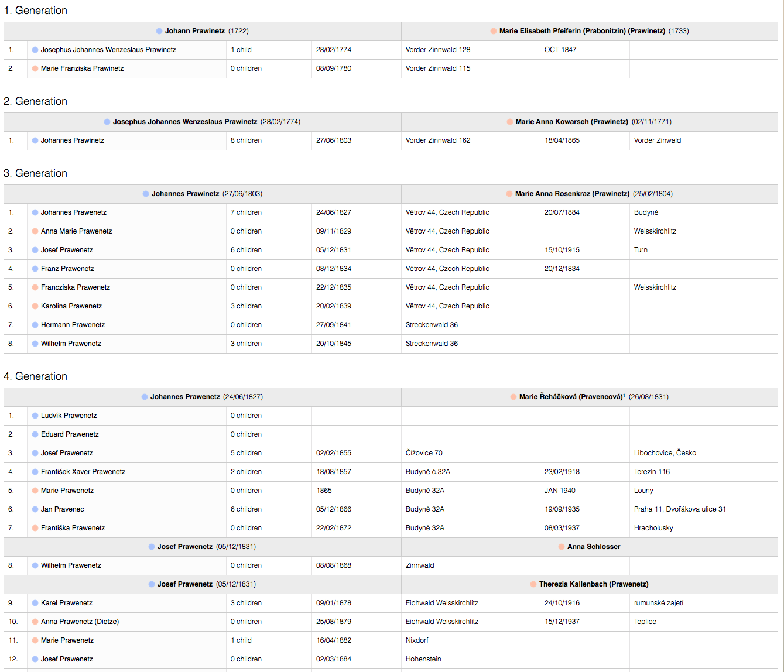Click the blue dot beside Jan Pravenec
The image size is (784, 672).
pos(35,509)
